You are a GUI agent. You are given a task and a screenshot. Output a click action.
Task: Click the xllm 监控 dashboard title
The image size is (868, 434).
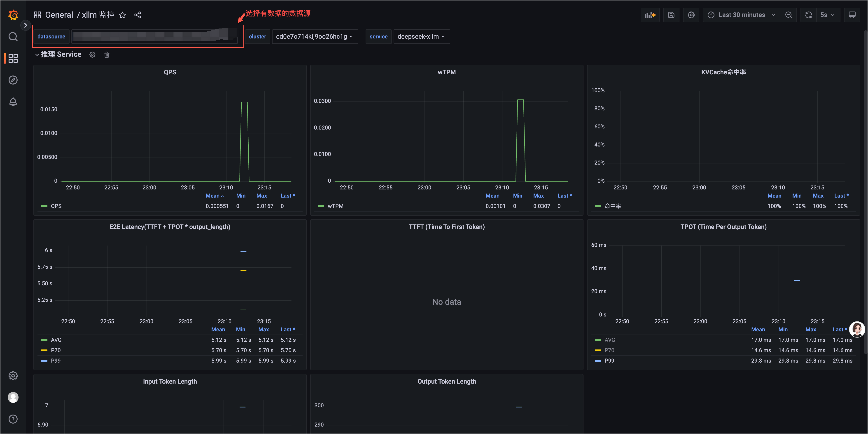coord(98,15)
